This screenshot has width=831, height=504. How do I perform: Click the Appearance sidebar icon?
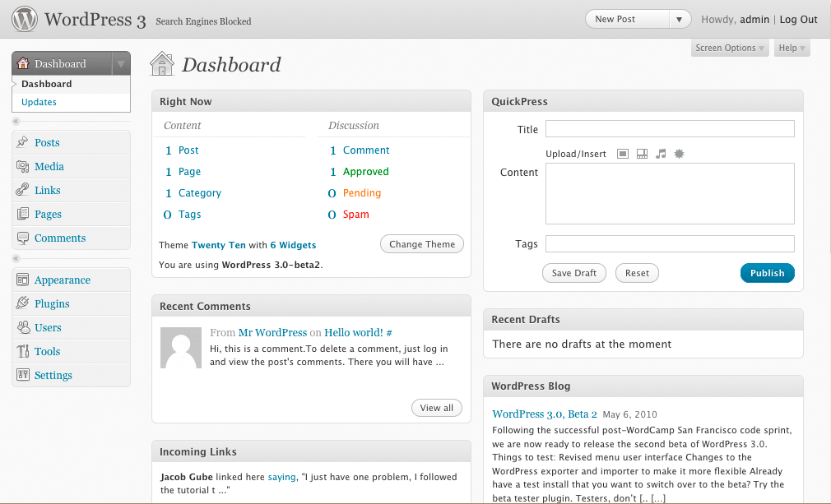coord(22,280)
